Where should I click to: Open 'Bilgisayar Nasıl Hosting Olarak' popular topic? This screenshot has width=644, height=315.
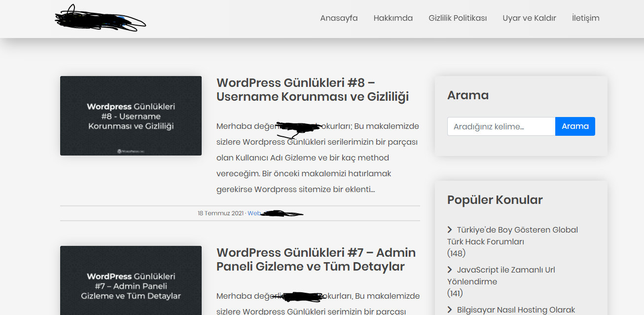pyautogui.click(x=511, y=310)
